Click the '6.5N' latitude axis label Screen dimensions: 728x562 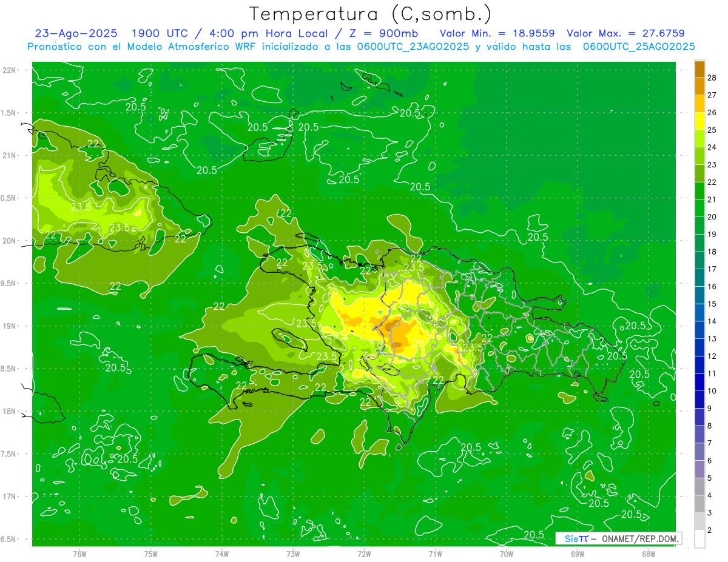coord(9,539)
